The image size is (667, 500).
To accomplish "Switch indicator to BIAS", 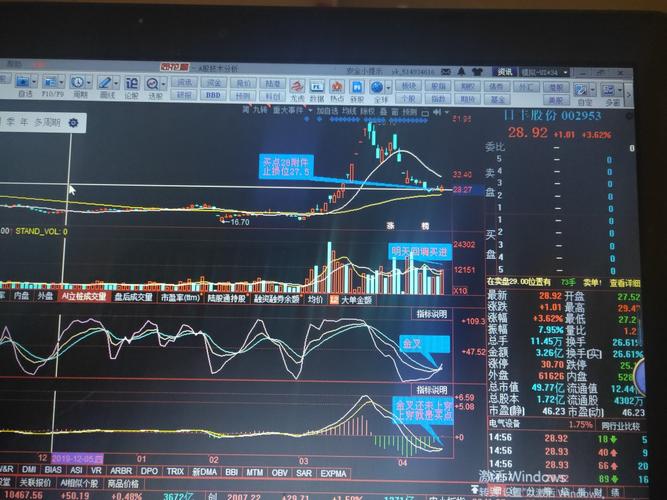I will 53,470.
